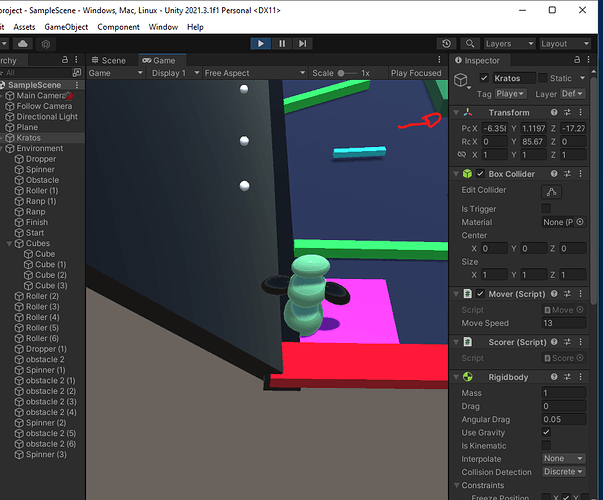603x500 pixels.
Task: Open the Assets menu
Action: point(24,27)
